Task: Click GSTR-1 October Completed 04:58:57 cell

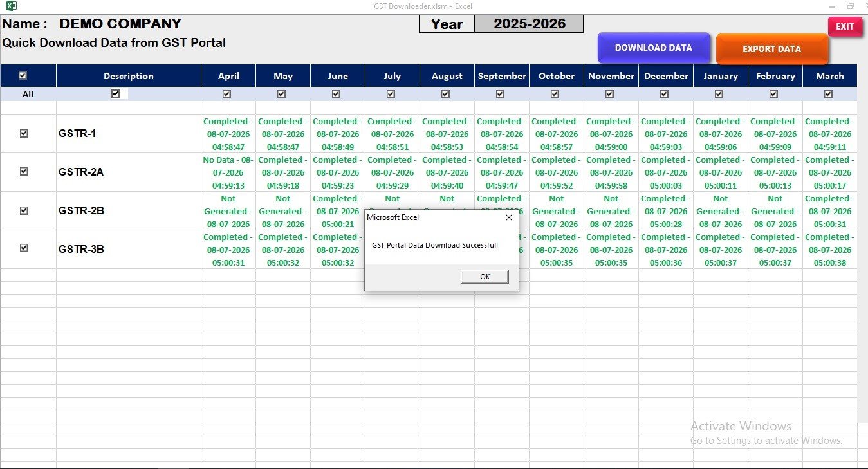Action: [x=557, y=134]
